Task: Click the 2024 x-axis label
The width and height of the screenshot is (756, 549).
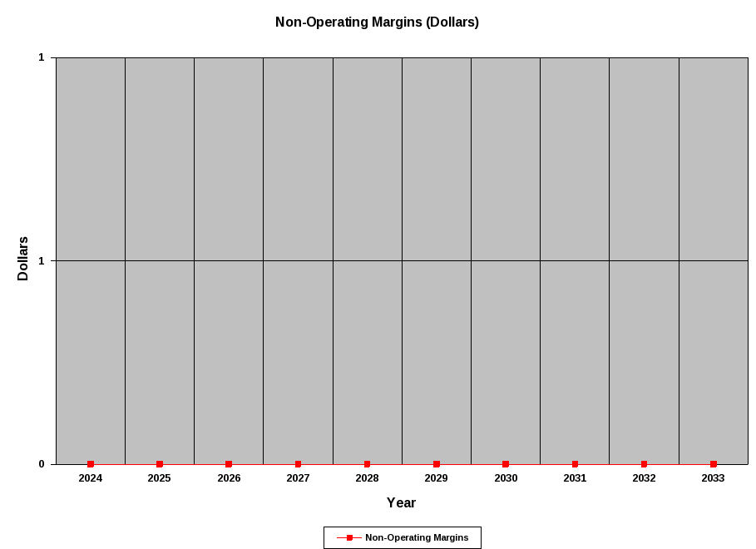Action: coord(91,478)
